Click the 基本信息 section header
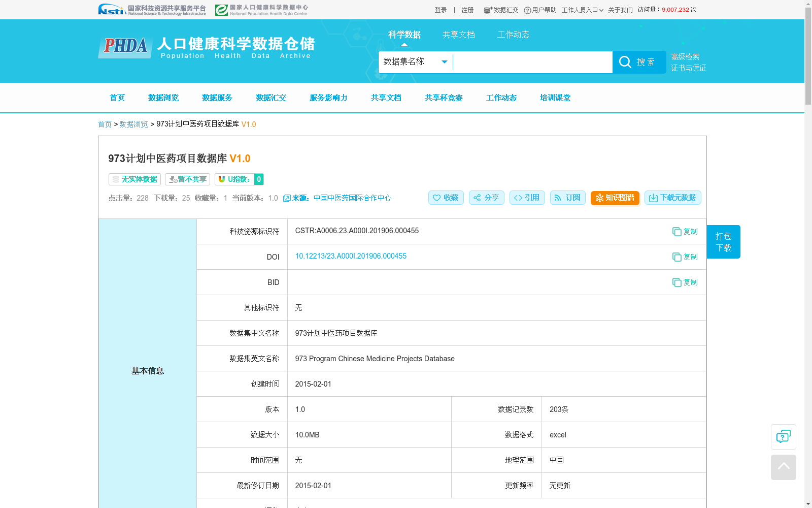The width and height of the screenshot is (812, 508). 148,371
